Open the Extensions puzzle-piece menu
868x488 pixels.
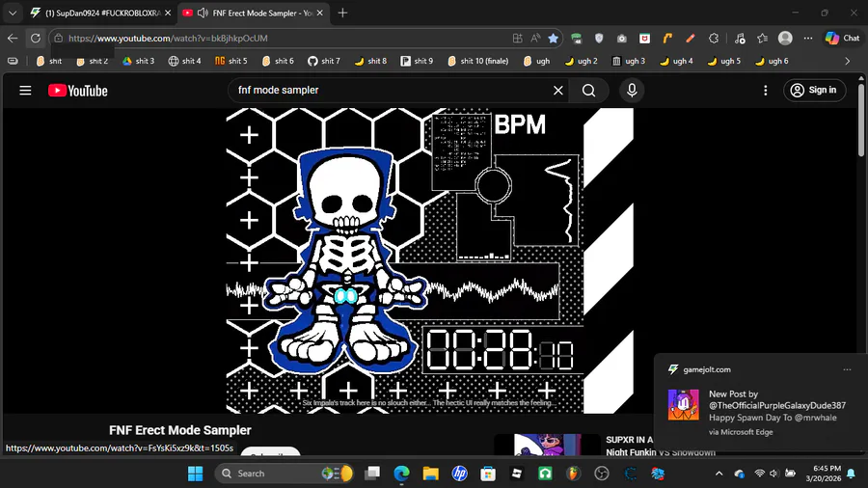(714, 39)
